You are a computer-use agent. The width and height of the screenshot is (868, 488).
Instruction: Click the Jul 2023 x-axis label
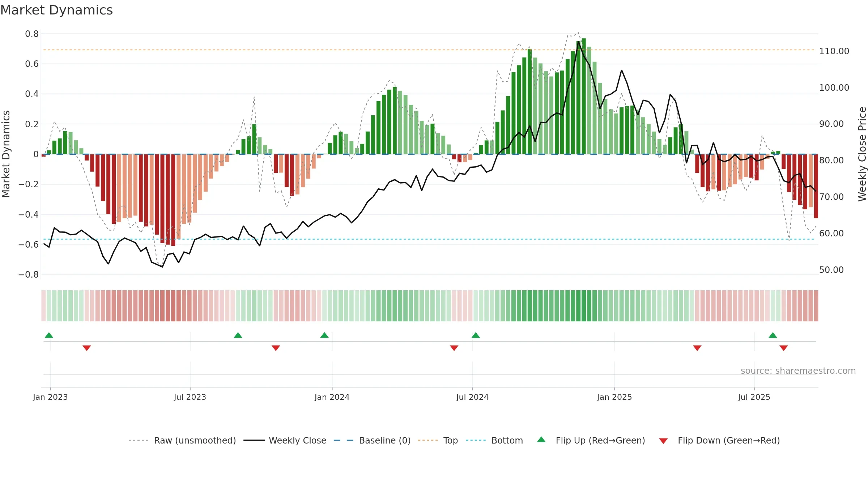coord(190,397)
